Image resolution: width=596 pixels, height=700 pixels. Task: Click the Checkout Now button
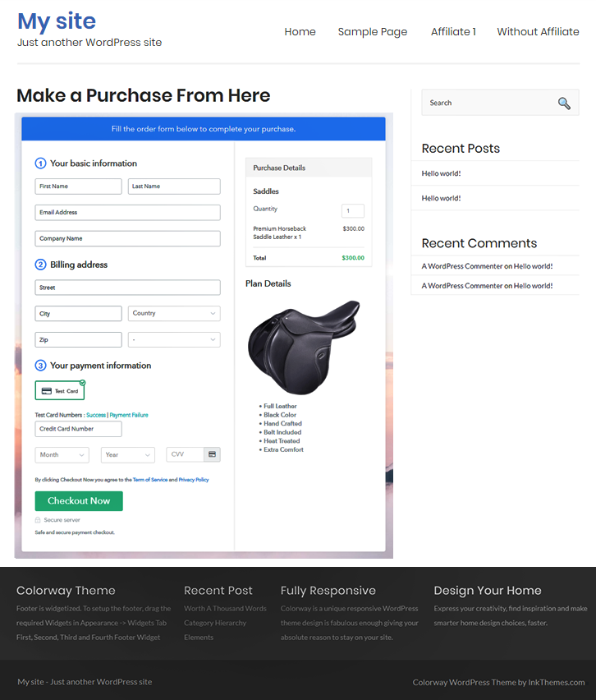(79, 501)
